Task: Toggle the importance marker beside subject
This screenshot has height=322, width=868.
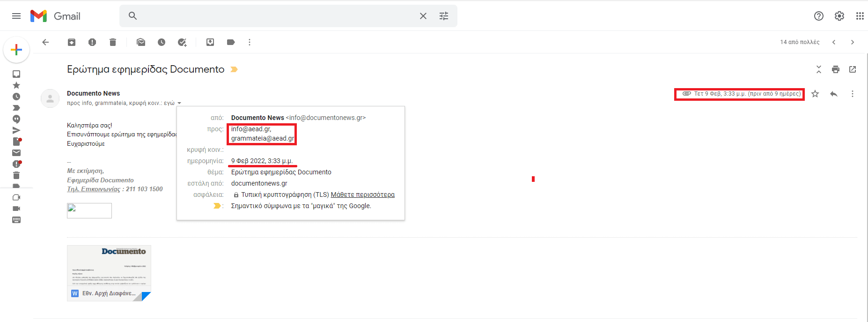Action: [x=235, y=69]
